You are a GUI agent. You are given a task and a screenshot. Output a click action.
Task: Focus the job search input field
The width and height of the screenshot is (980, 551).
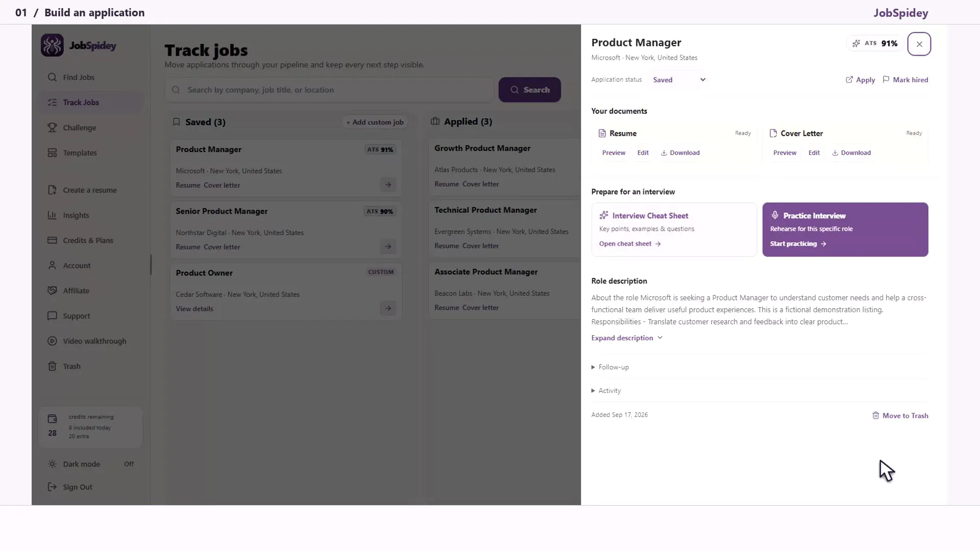[329, 90]
